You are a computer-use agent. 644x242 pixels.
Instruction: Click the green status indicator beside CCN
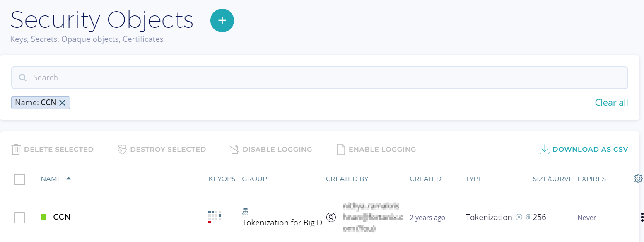[x=43, y=217]
